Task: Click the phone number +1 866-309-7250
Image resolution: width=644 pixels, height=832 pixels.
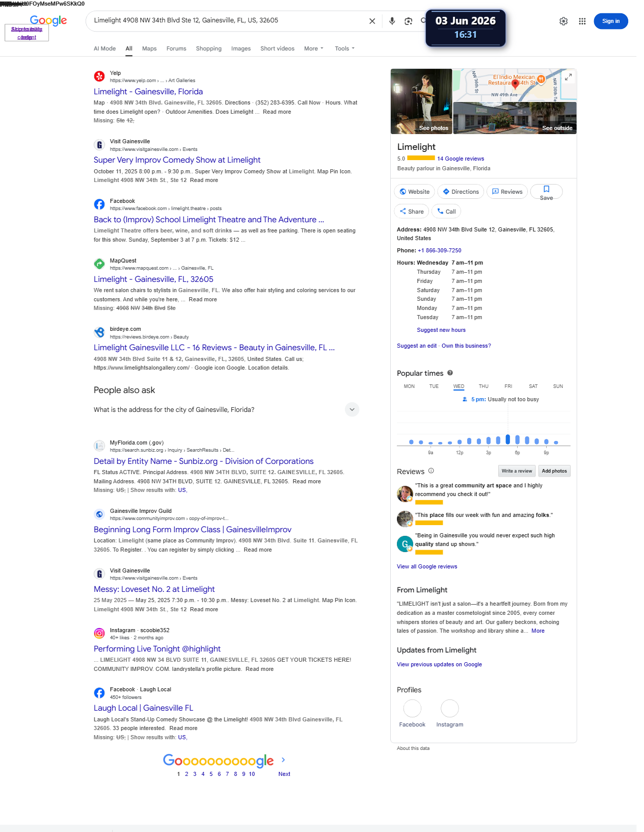Action: (x=439, y=250)
